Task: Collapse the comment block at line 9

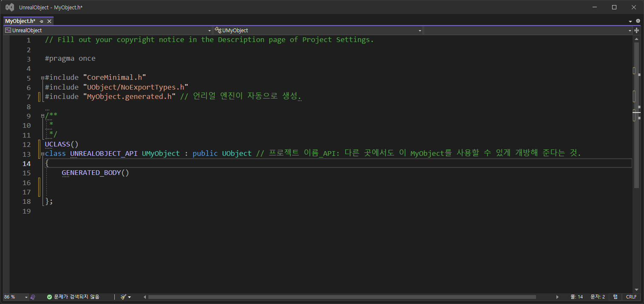Action: pyautogui.click(x=43, y=116)
